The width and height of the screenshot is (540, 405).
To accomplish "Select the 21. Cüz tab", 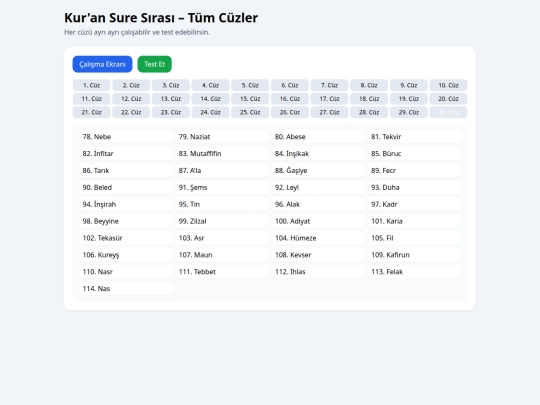I will click(92, 112).
